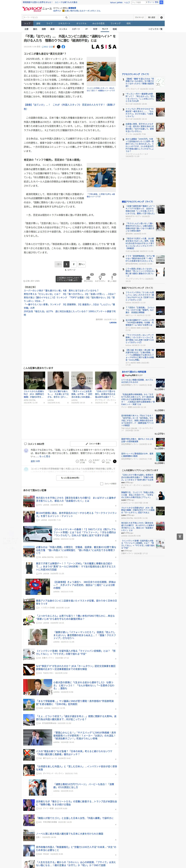Open 【画像】「出ていけ」 gallery link
Image resolution: width=186 pixels, height=868 pixels.
point(69,107)
